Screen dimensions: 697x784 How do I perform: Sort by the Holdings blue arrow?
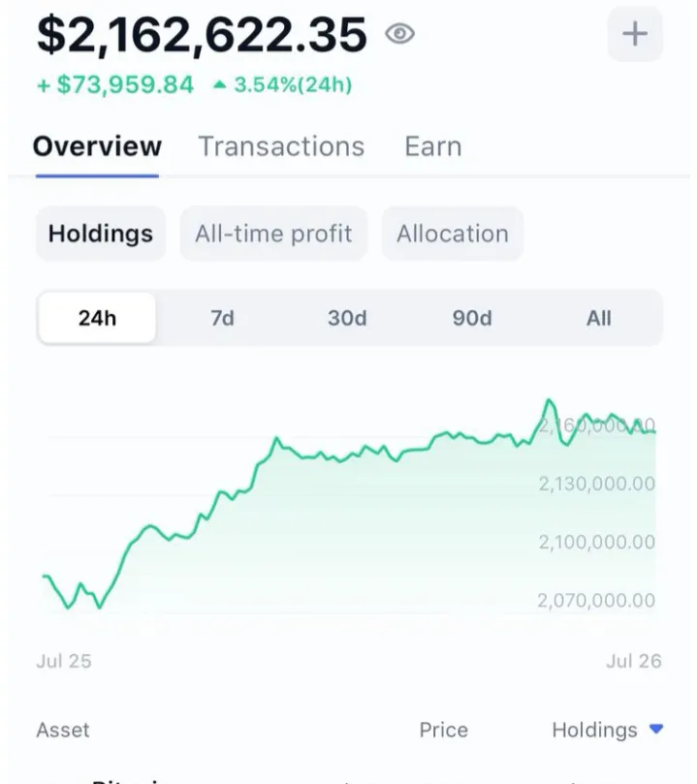(656, 730)
